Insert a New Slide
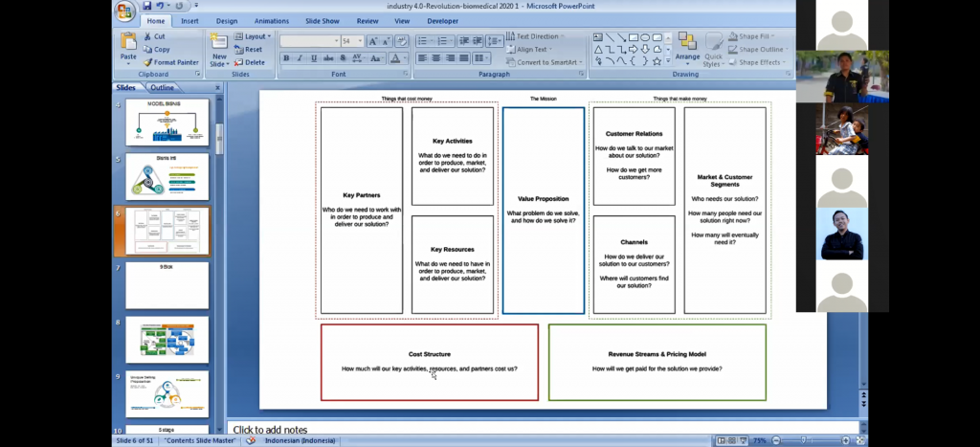Viewport: 980px width, 447px height. click(219, 48)
